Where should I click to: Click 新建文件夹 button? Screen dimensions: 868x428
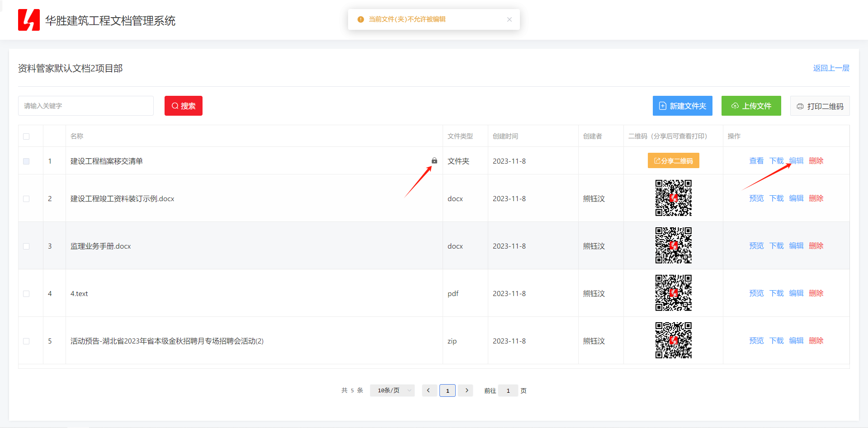(x=683, y=106)
